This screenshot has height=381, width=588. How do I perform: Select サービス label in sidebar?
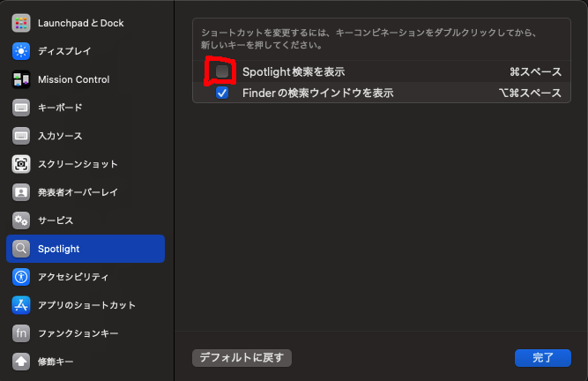(x=56, y=220)
